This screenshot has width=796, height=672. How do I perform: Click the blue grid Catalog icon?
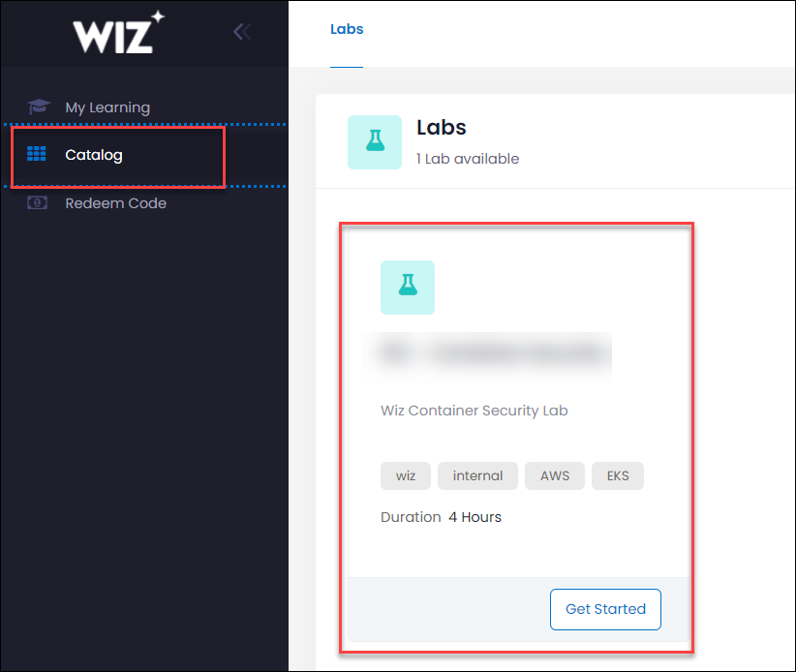37,153
